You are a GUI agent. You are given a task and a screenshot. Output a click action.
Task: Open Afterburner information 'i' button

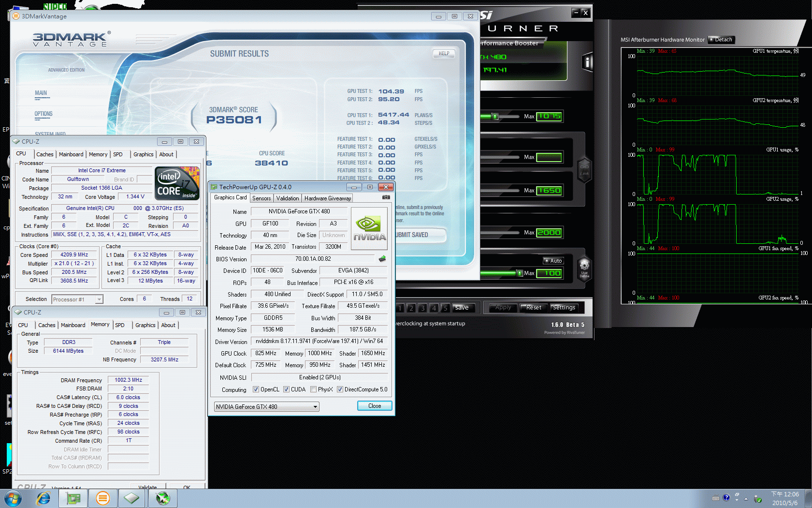(587, 62)
